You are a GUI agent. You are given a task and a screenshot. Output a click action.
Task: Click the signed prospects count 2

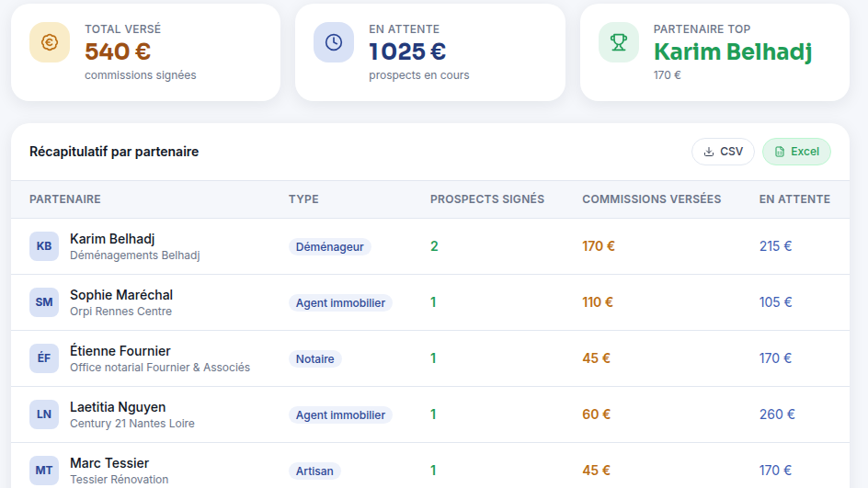click(435, 246)
